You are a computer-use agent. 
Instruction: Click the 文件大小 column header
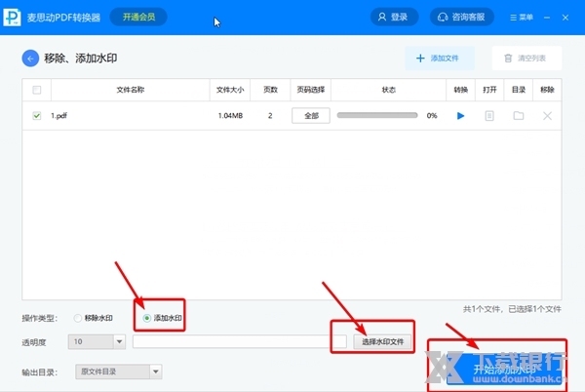[x=230, y=90]
